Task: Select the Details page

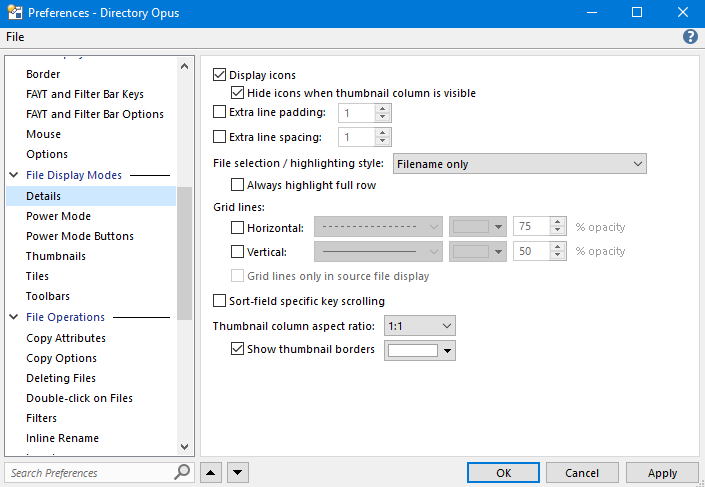Action: [91, 196]
